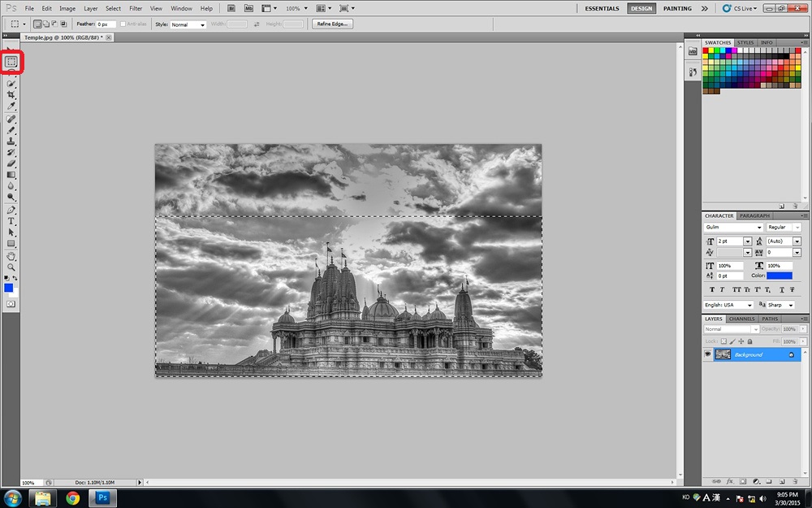
Task: Open the Filter menu
Action: pos(136,8)
